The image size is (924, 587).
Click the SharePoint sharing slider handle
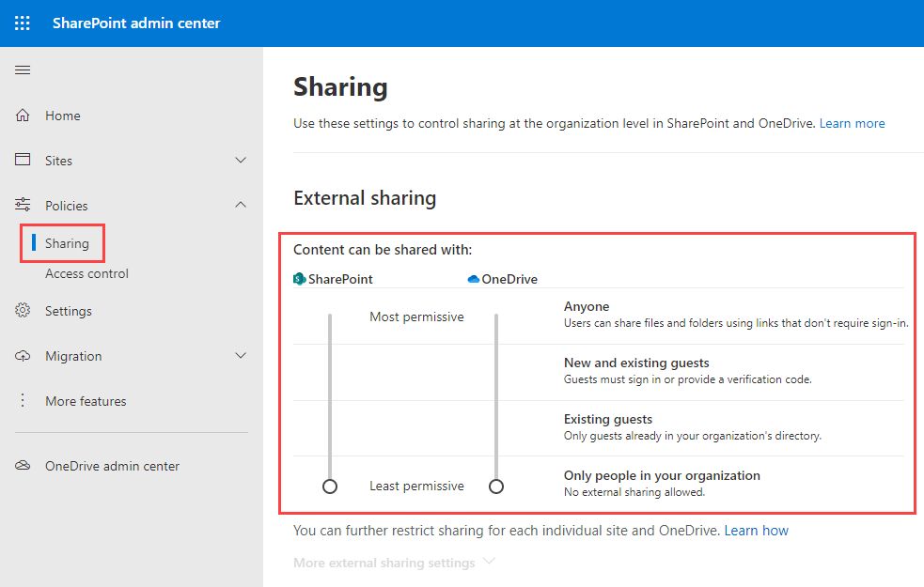coord(330,487)
